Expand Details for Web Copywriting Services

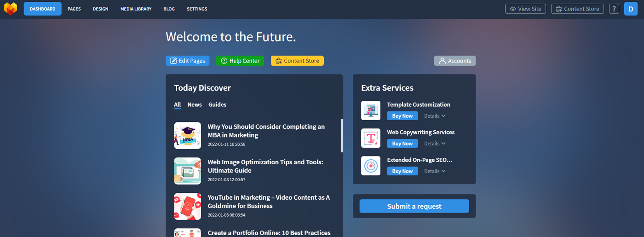click(435, 144)
